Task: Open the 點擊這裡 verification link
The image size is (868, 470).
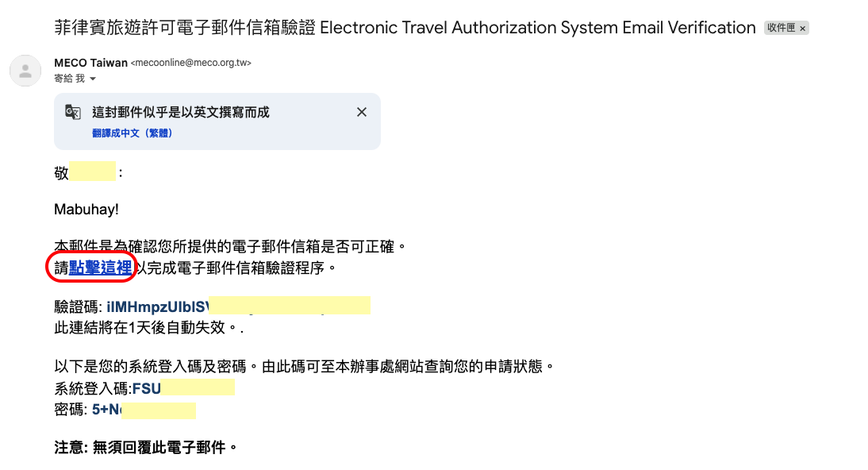Action: 101,268
